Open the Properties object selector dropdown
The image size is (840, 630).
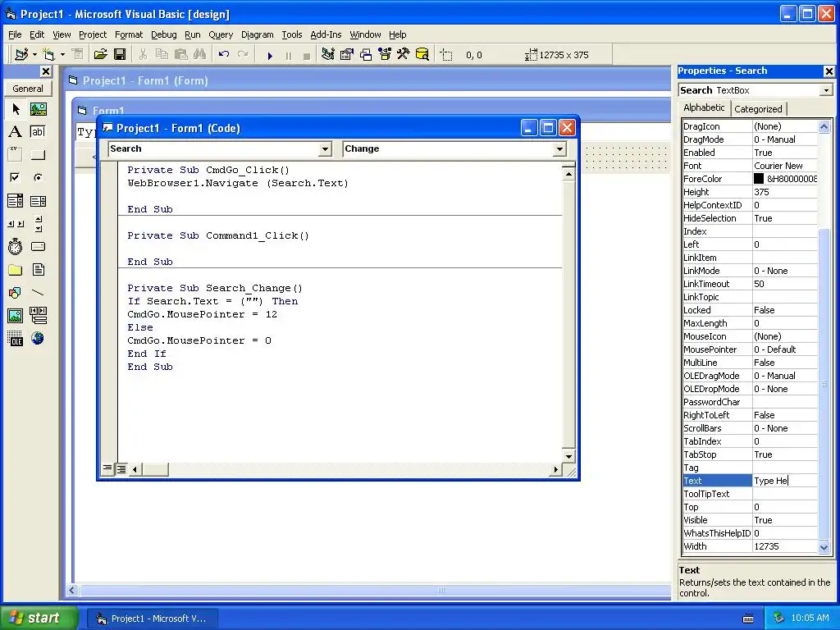[826, 90]
